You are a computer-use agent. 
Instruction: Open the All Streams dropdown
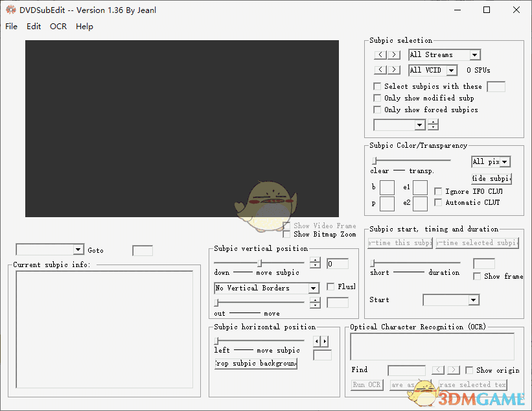[x=474, y=54]
